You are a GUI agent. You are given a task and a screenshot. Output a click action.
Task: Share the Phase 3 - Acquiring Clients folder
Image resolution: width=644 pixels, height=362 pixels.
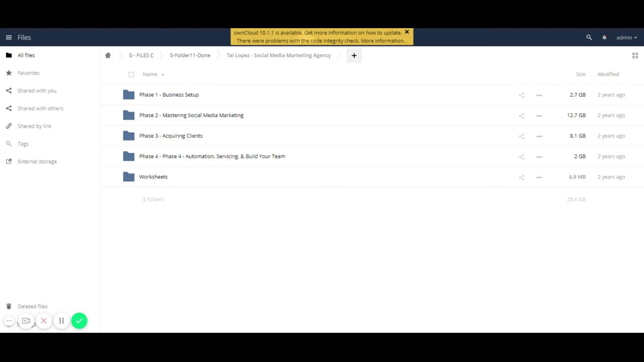point(521,136)
